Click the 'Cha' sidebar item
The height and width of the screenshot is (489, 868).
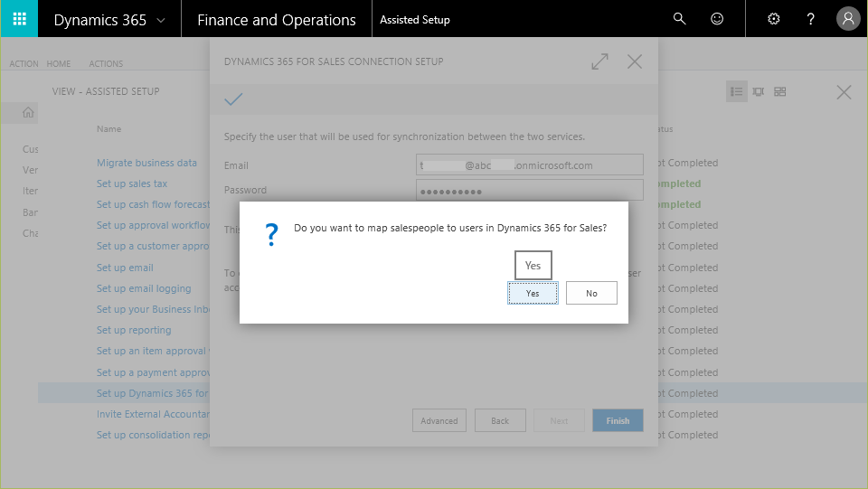point(31,233)
